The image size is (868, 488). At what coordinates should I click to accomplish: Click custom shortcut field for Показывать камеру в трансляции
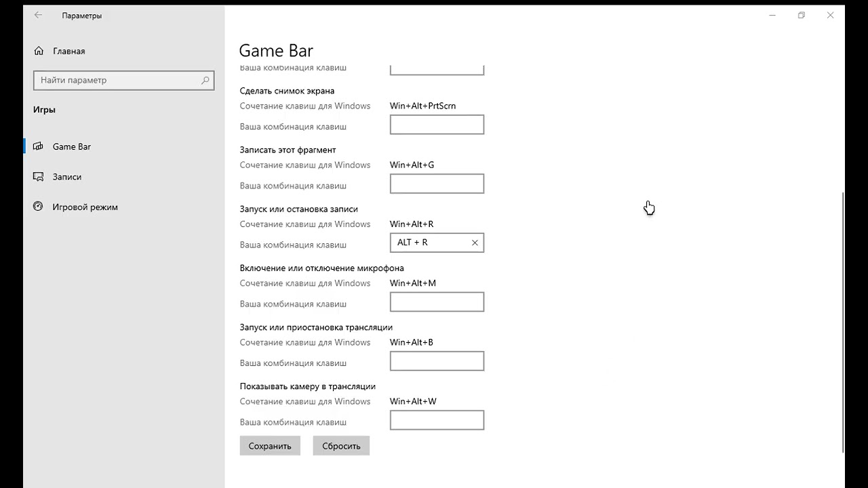437,420
